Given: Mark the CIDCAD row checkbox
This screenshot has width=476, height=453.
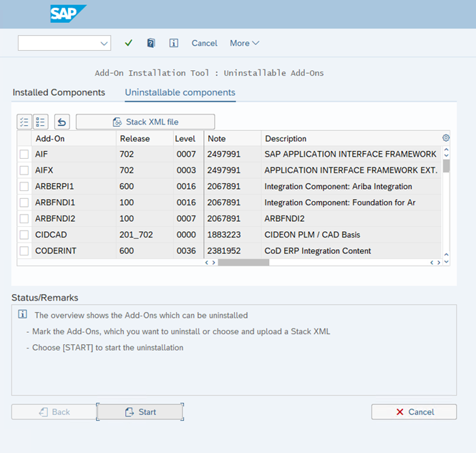Looking at the screenshot, I should (x=24, y=235).
